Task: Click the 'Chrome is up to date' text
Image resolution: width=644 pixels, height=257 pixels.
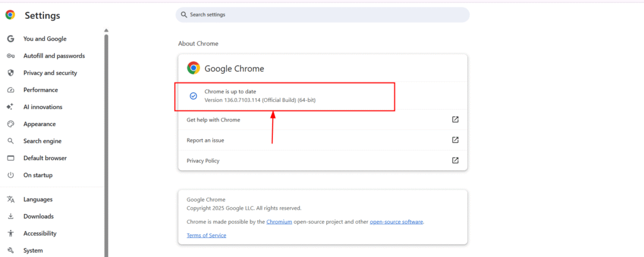Action: [x=230, y=91]
